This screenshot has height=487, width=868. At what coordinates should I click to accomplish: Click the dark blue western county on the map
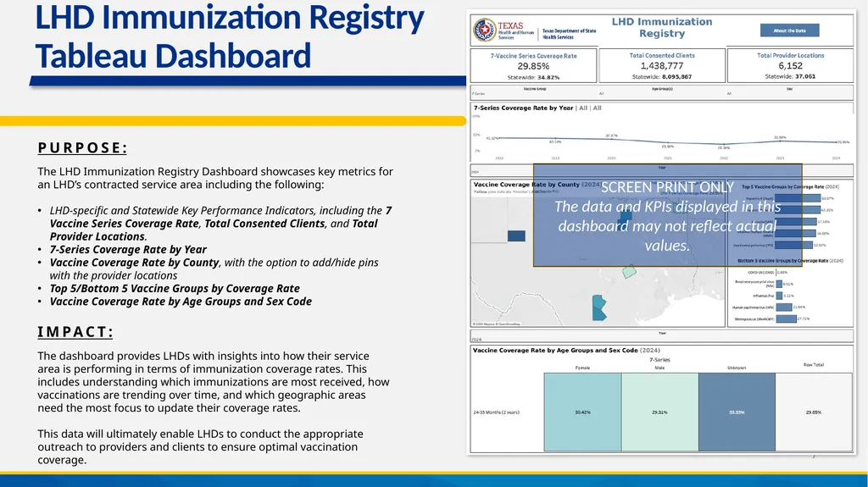(516, 235)
